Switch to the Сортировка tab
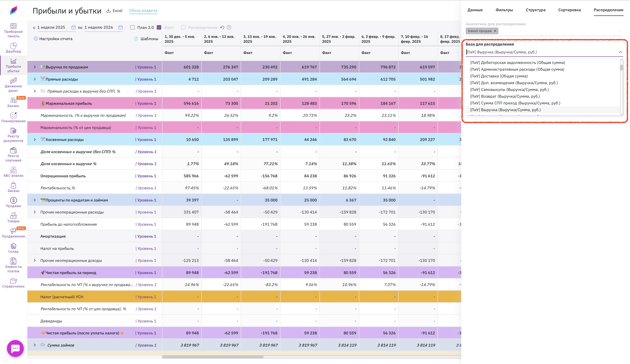This screenshot has height=364, width=630. [569, 10]
